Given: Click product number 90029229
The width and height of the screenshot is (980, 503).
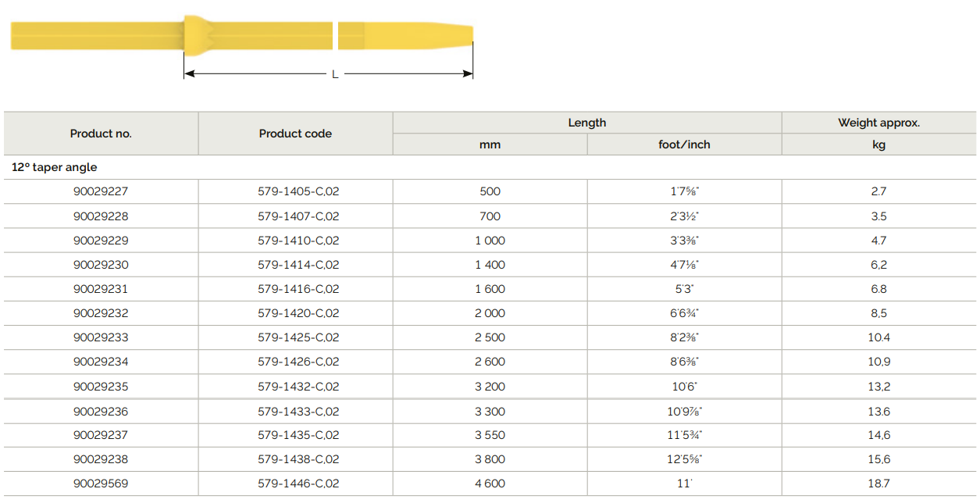Looking at the screenshot, I should (101, 241).
